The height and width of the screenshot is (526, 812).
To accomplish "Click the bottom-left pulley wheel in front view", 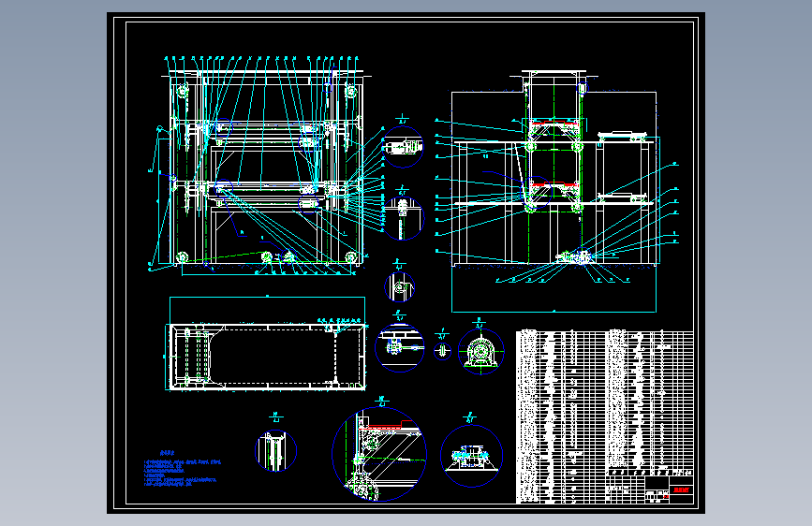I will 182,257.
